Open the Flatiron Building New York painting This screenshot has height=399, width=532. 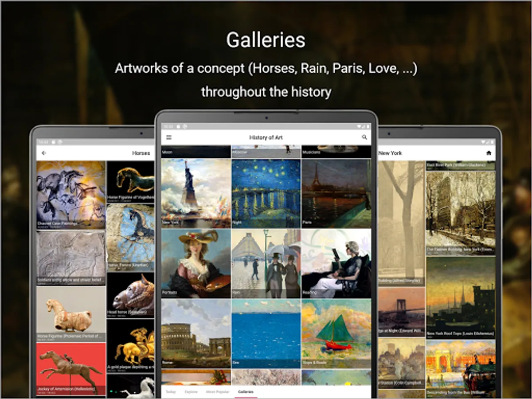(461, 213)
